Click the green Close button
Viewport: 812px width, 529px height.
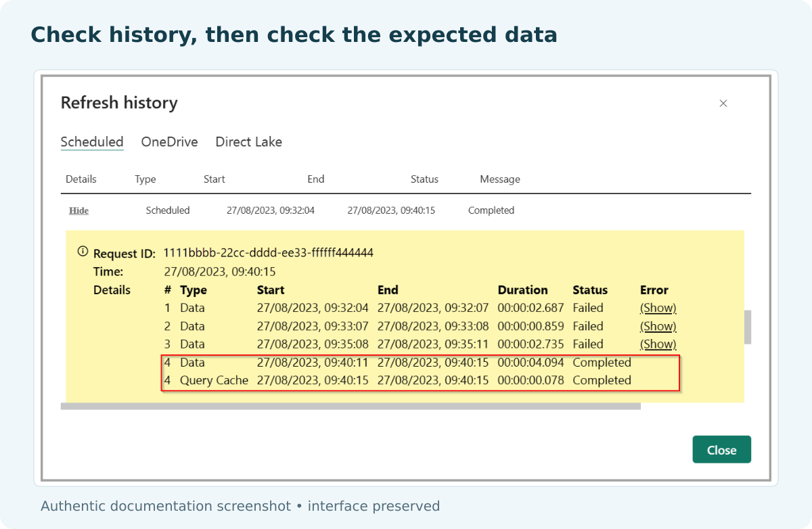click(x=721, y=449)
